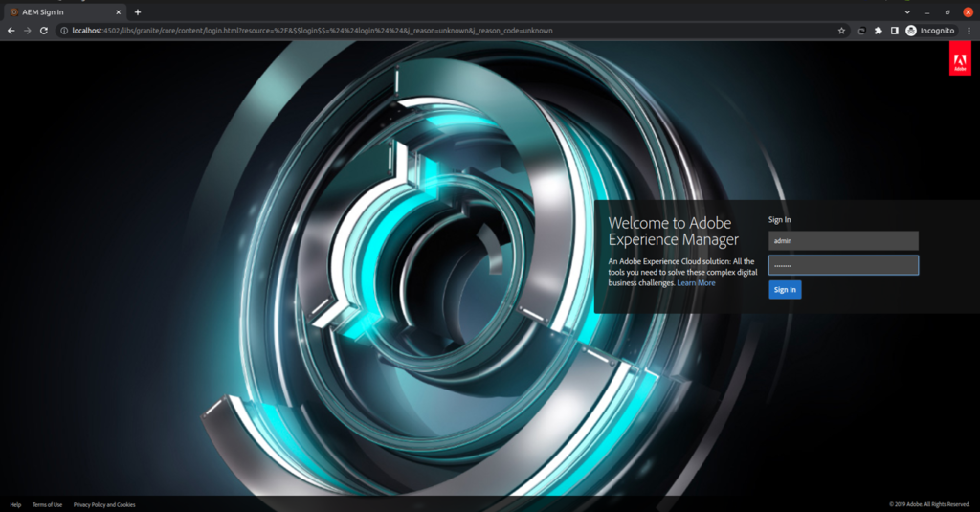
Task: Focus the password input field
Action: coord(843,265)
